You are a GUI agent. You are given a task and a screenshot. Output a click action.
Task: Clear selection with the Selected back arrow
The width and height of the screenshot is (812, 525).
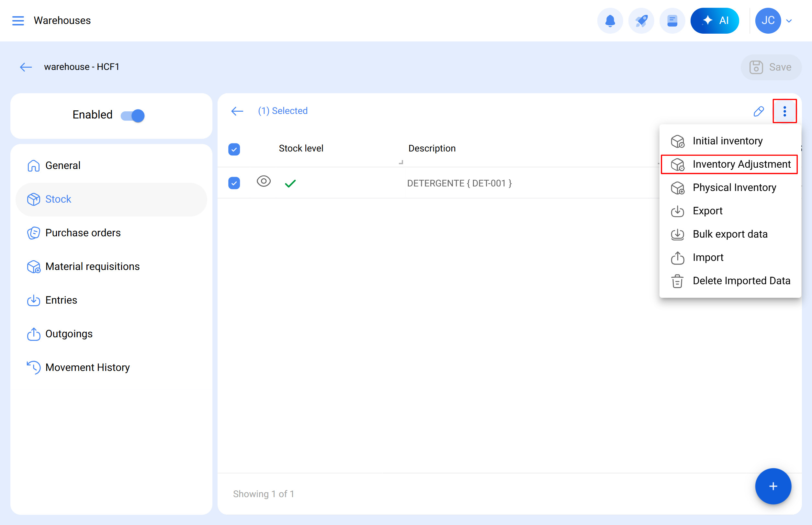[x=237, y=111]
